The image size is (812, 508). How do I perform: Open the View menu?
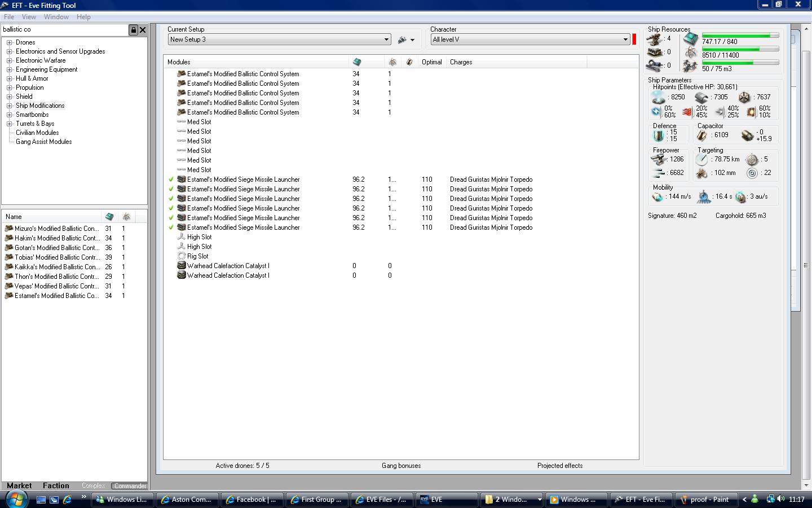click(x=29, y=17)
